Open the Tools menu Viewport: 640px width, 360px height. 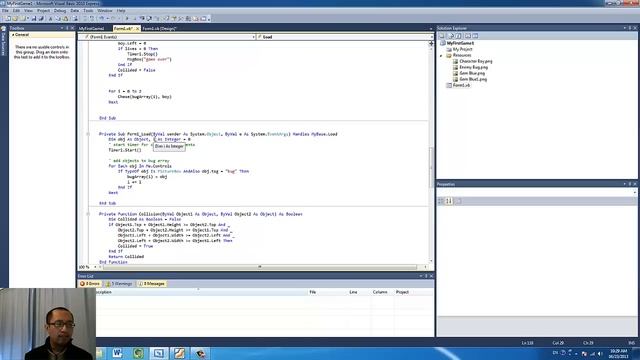tap(88, 11)
